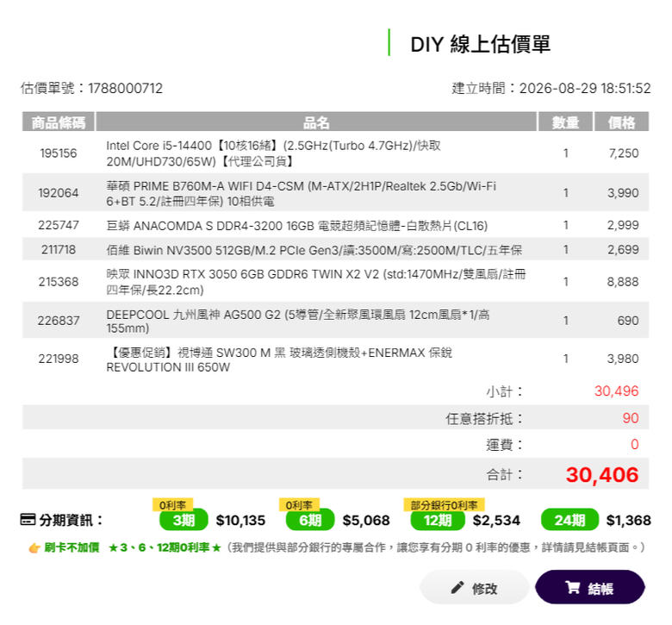Image resolution: width=672 pixels, height=625 pixels.
Task: Click the DEEPCOOL AG500 G2 product name
Action: point(298,321)
